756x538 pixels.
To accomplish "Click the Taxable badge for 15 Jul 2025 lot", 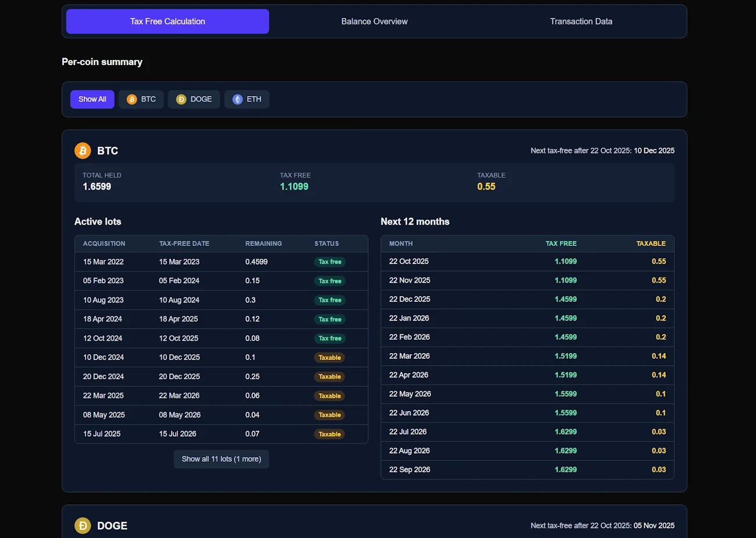I will tap(330, 434).
